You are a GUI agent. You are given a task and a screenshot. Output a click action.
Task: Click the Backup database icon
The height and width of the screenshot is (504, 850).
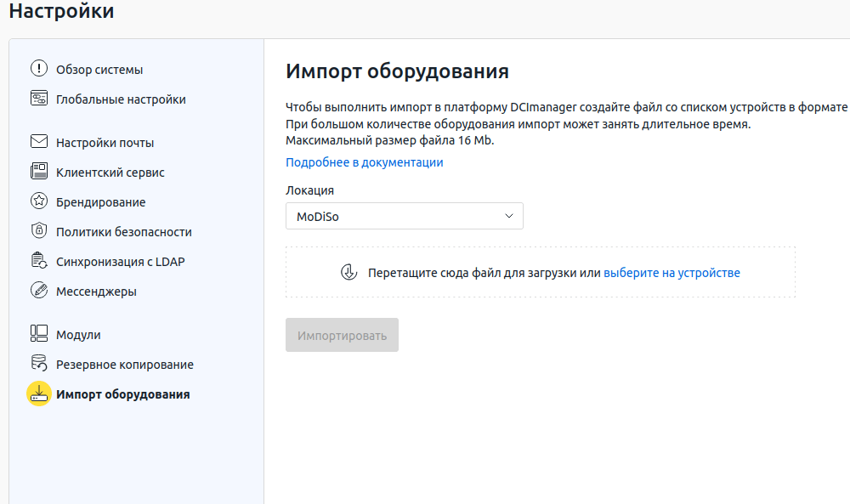[x=39, y=364]
